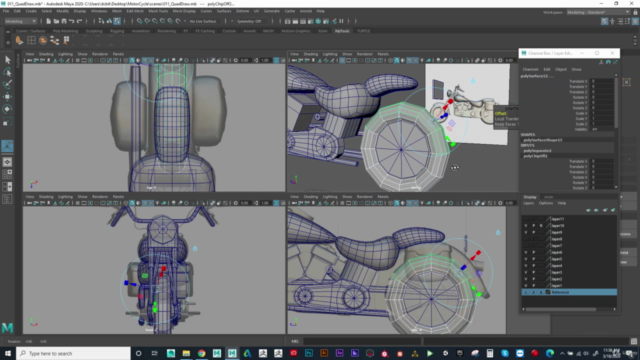Open the Maya app in Windows taskbar
This screenshot has width=640, height=360.
point(232,353)
